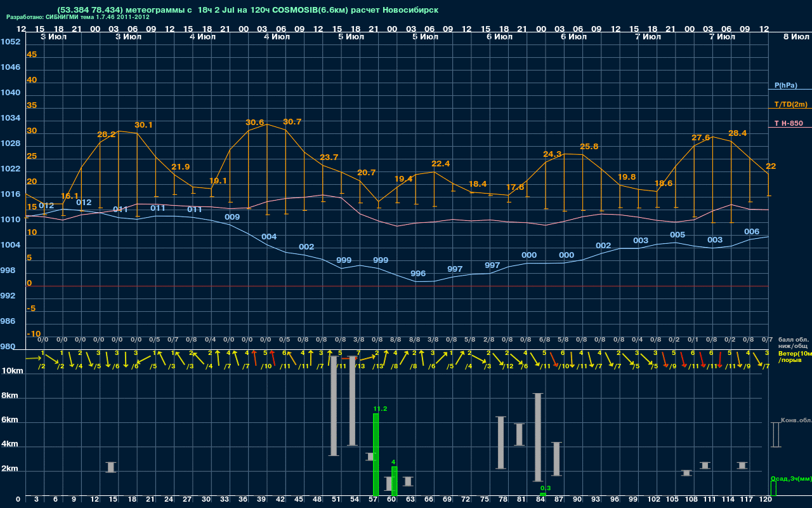This screenshot has height=508, width=812.
Task: Click the Осад,3ч(мм) legend label
Action: click(x=790, y=478)
